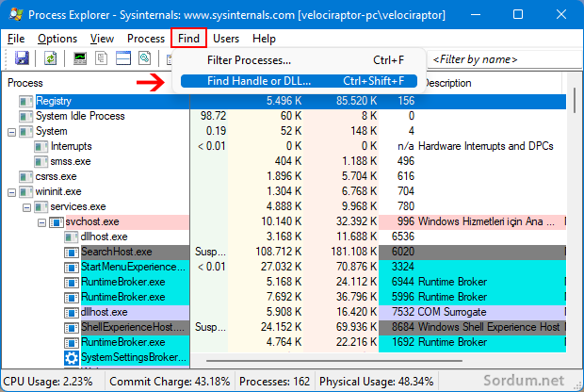Click the services.exe process icon

[x=41, y=206]
